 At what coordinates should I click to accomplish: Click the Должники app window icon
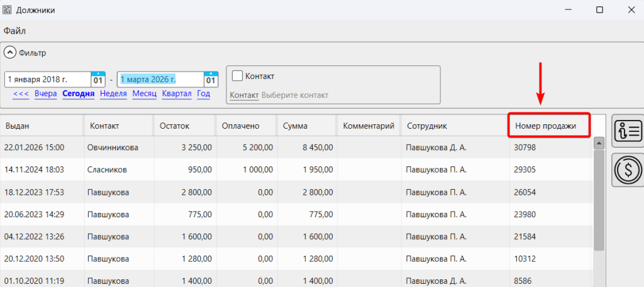tap(7, 10)
